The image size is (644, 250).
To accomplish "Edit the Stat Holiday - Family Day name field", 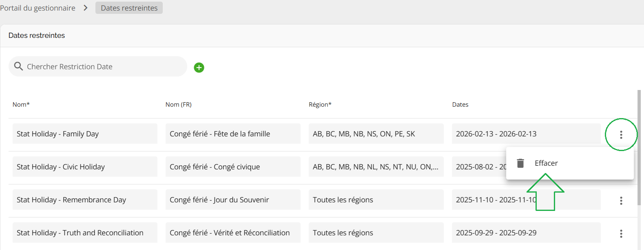I will [x=85, y=134].
